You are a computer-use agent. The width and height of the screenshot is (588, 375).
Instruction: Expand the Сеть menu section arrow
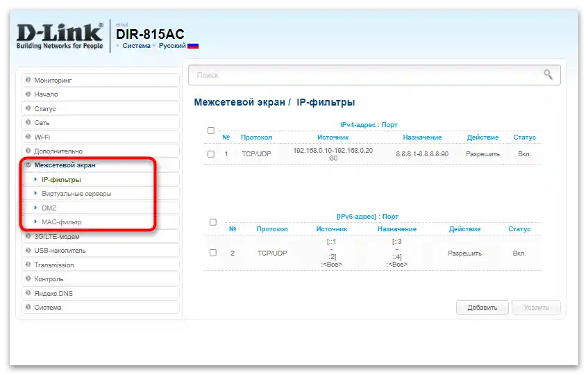pyautogui.click(x=28, y=123)
